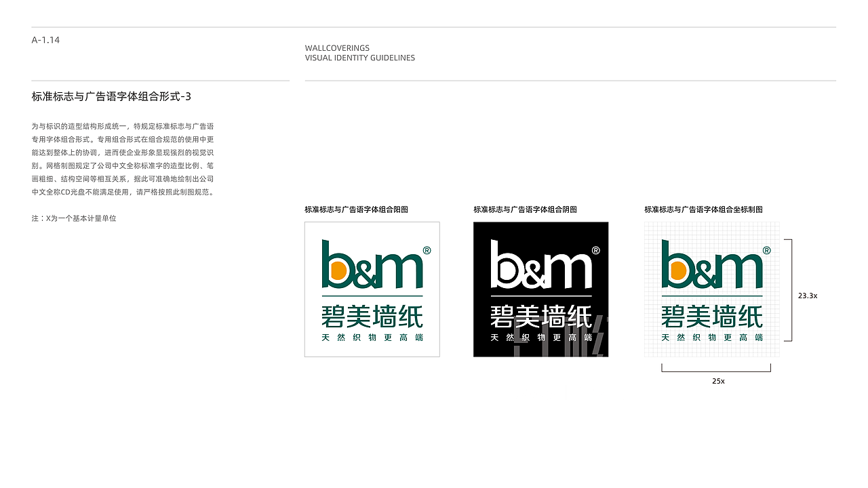Click the registered mark on the grid logo
The width and height of the screenshot is (868, 488).
[x=766, y=250]
